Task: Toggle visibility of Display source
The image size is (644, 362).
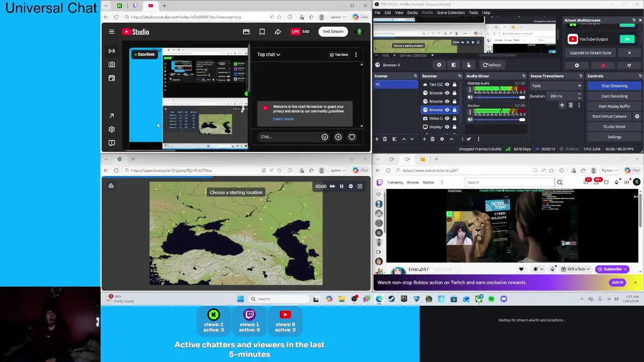Action: 447,127
